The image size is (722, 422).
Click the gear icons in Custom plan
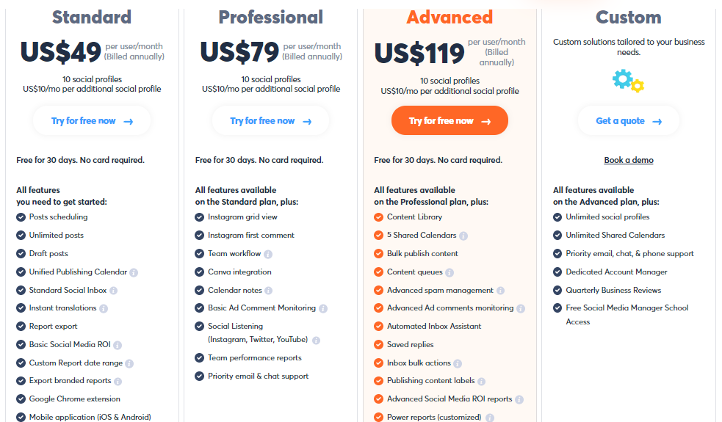click(628, 81)
